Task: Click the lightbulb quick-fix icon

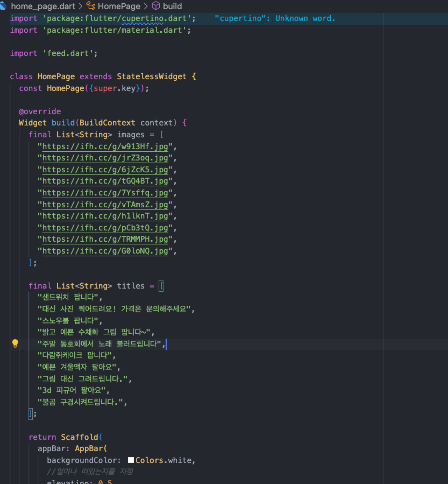Action: pyautogui.click(x=15, y=343)
